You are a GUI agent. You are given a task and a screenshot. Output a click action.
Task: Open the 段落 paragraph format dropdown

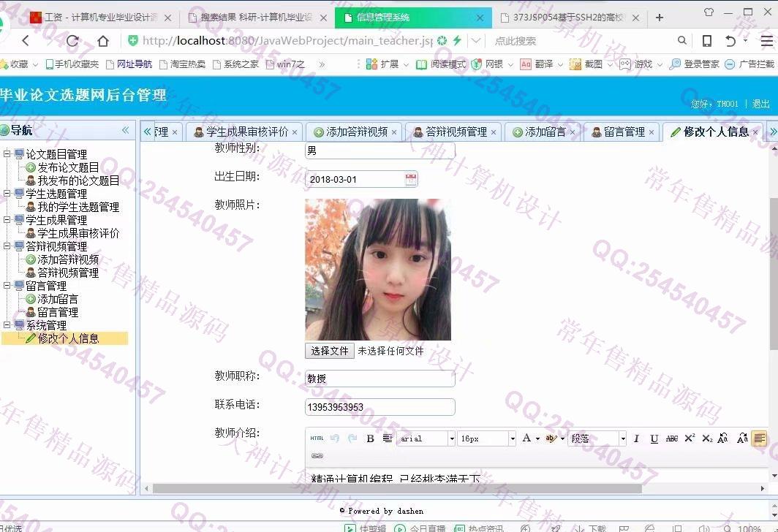[x=623, y=438]
